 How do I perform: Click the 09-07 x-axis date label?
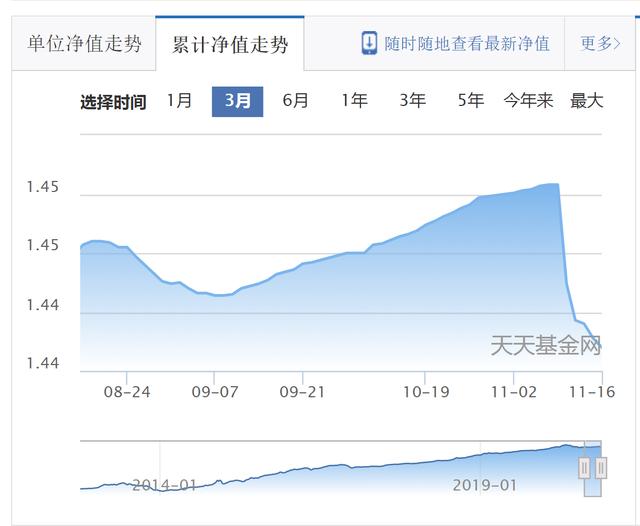pyautogui.click(x=215, y=392)
